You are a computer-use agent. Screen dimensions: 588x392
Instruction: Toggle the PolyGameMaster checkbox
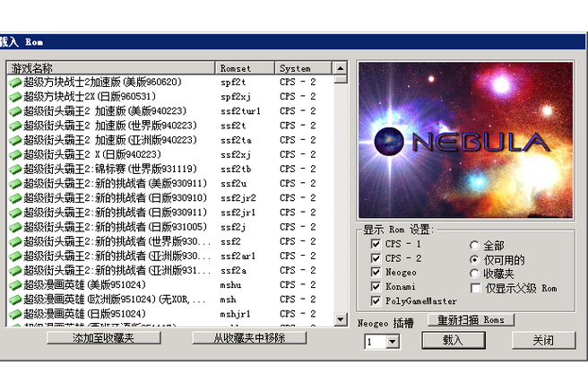pyautogui.click(x=376, y=301)
